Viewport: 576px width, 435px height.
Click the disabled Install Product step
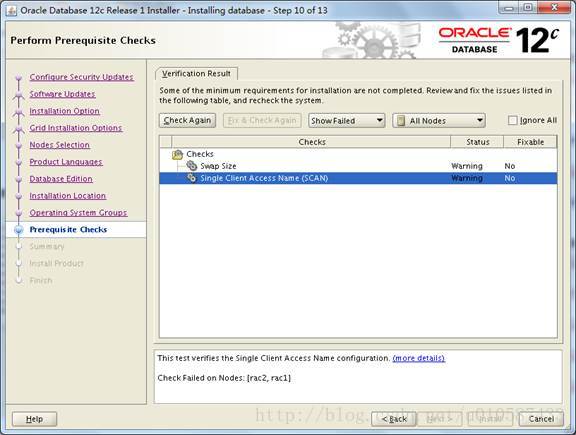click(x=57, y=263)
